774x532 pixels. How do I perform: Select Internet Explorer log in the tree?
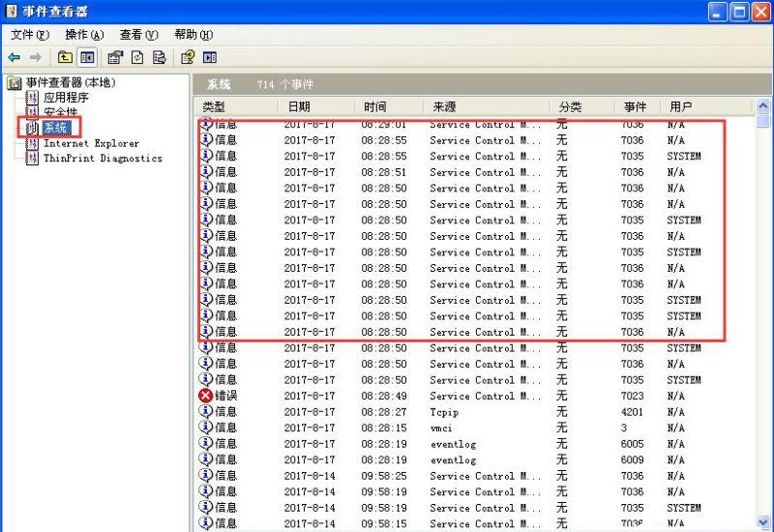(91, 143)
